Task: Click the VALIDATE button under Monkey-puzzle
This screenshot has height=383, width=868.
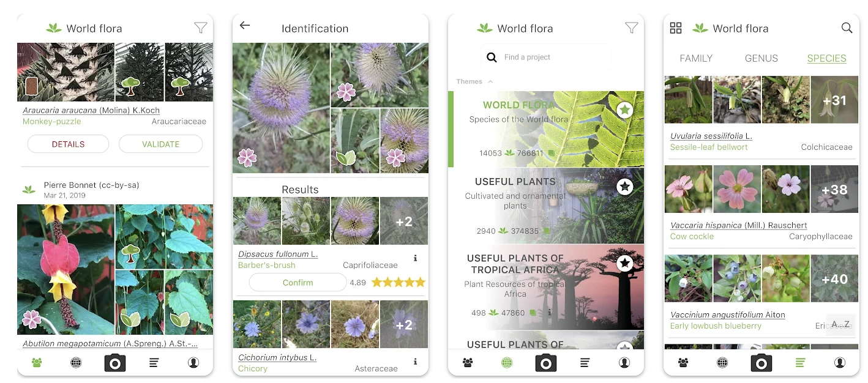Action: (x=160, y=144)
